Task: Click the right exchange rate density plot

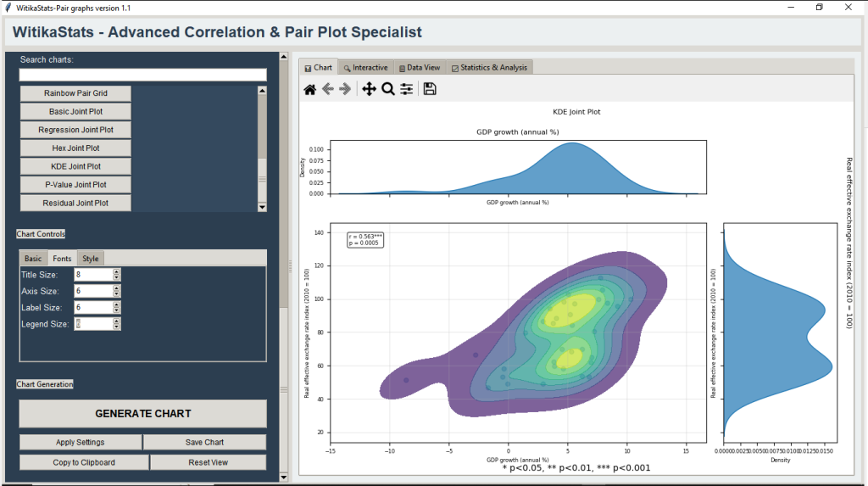Action: (781, 332)
